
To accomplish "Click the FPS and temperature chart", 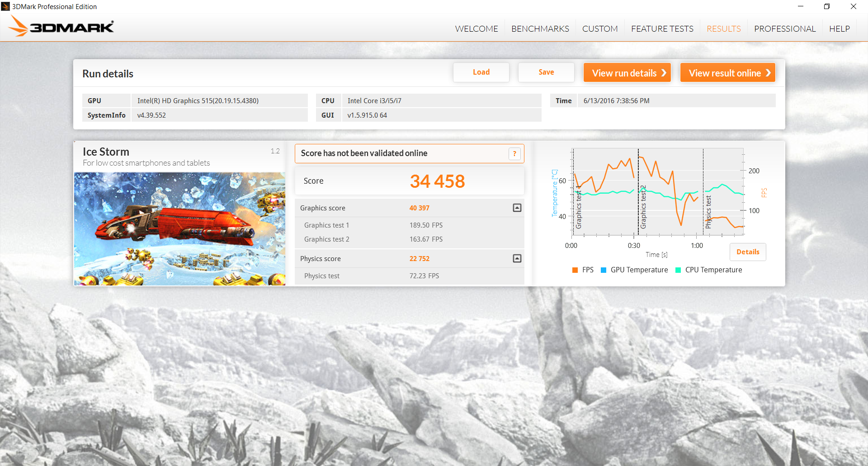I will [658, 192].
